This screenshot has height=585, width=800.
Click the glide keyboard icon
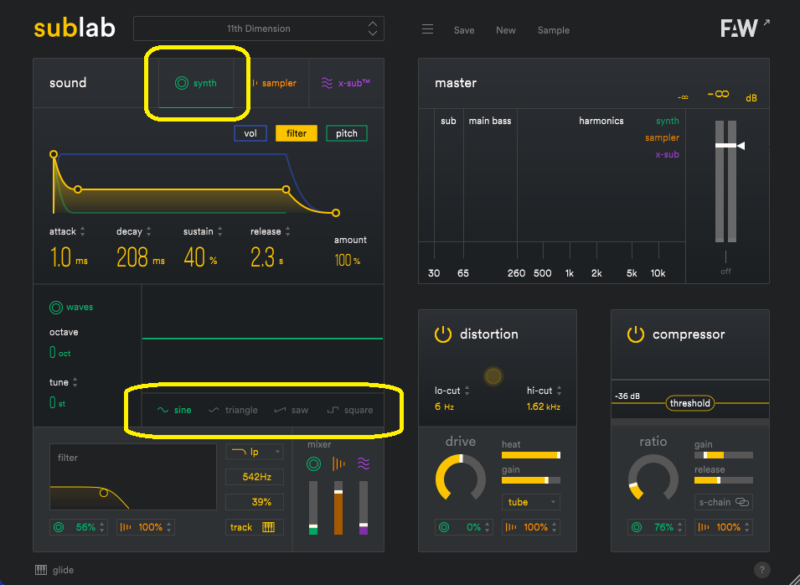(x=41, y=570)
